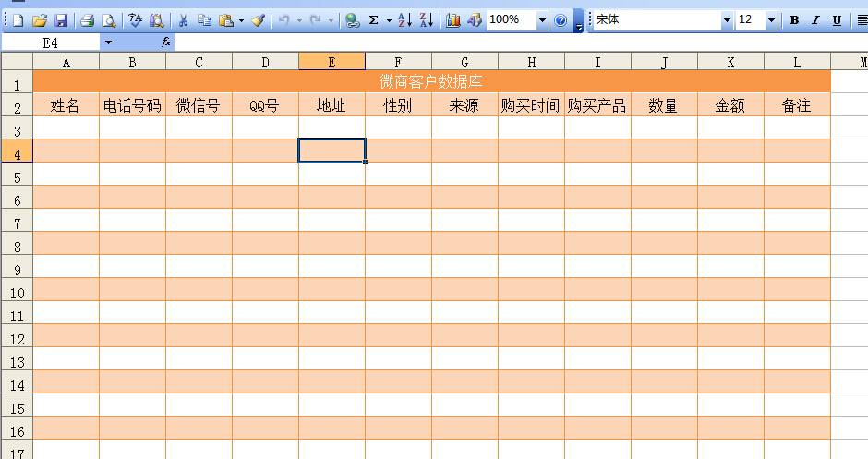Select column header H
The width and height of the screenshot is (868, 459).
[531, 62]
